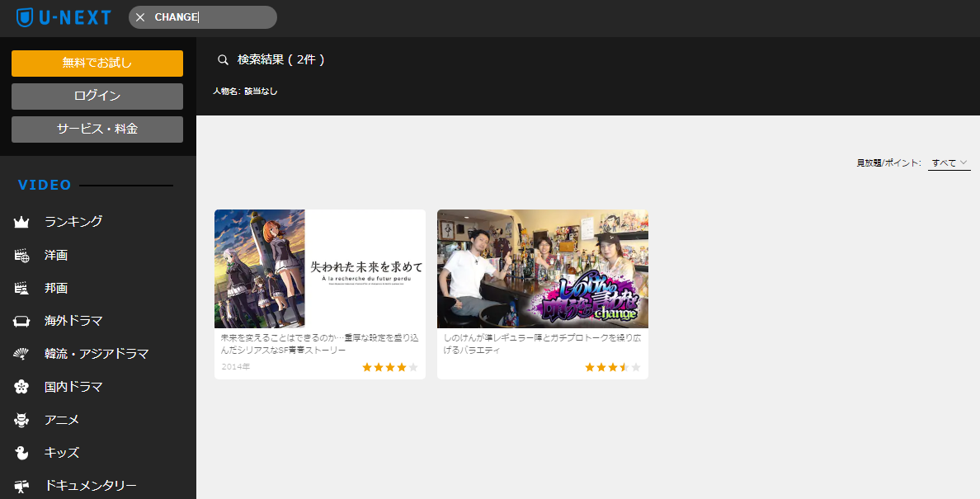
Task: Click the ドキュメンタリー camera icon
Action: coord(22,486)
